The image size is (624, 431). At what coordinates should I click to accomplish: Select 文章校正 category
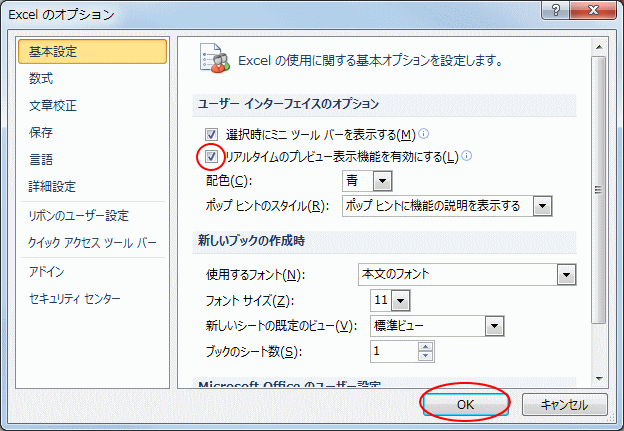pyautogui.click(x=92, y=105)
